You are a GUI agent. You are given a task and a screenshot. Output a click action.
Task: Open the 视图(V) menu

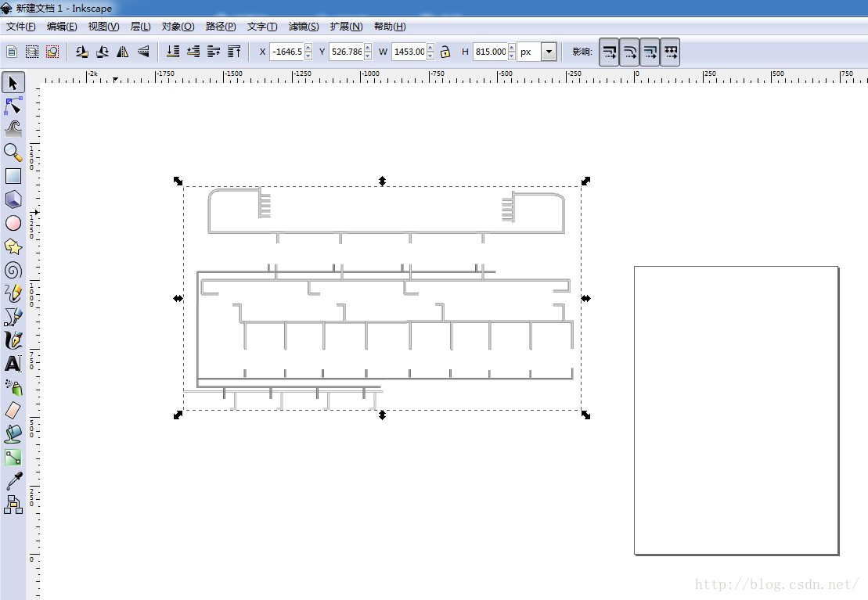[x=103, y=27]
